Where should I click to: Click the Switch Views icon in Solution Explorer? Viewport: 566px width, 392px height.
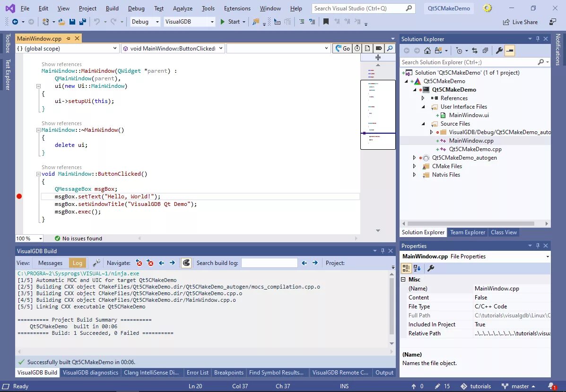click(438, 51)
